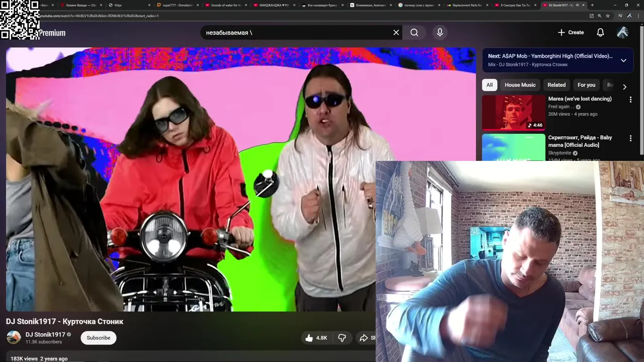Screen dimensions: 644x362
Task: Open the notifications bell
Action: pos(600,33)
